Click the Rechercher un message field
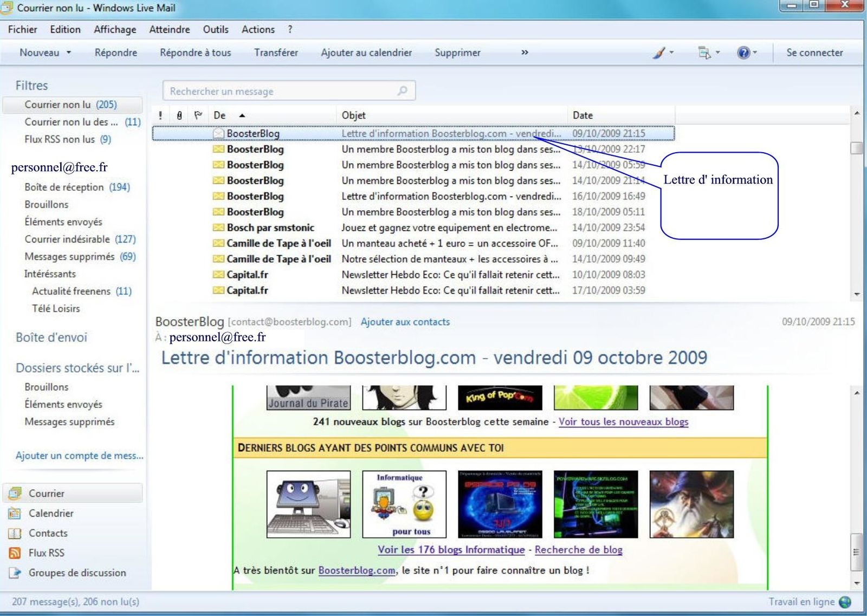This screenshot has width=867, height=616. point(282,91)
